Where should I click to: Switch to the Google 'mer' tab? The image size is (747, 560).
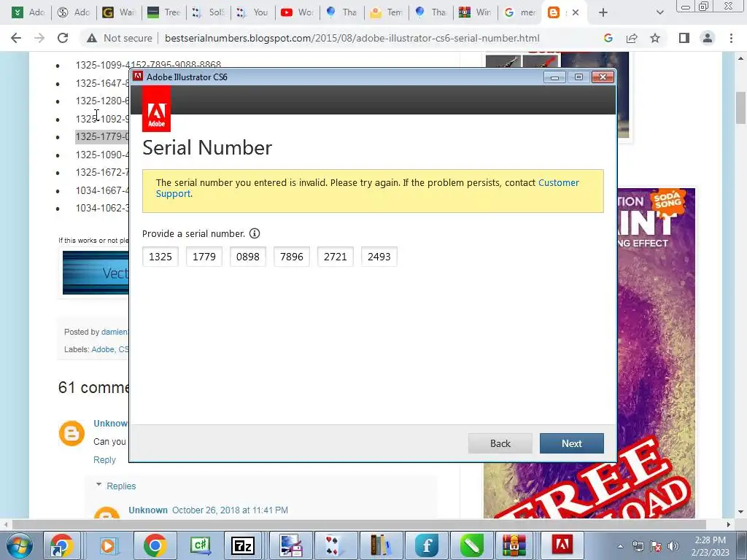[520, 12]
